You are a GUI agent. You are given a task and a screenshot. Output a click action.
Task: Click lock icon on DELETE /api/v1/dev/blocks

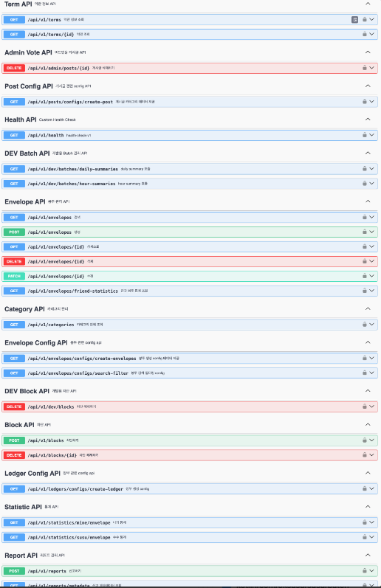pyautogui.click(x=365, y=407)
